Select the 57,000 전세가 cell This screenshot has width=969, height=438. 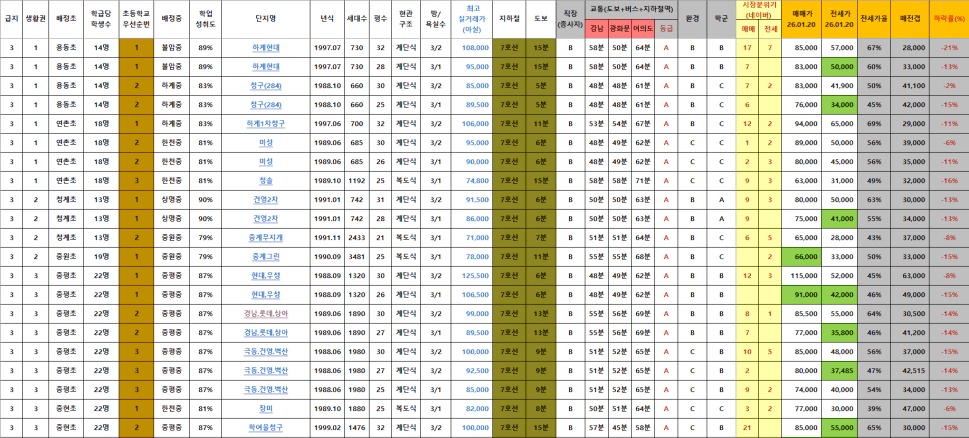(x=839, y=48)
